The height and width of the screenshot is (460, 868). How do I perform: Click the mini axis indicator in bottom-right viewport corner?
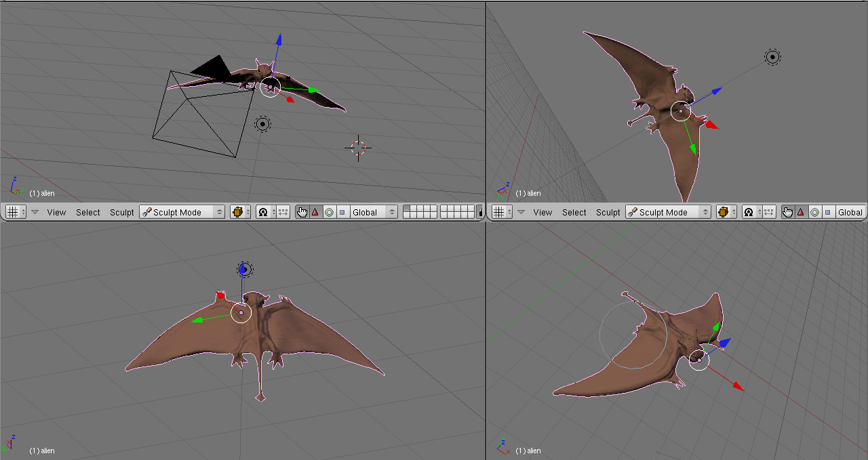tap(503, 446)
